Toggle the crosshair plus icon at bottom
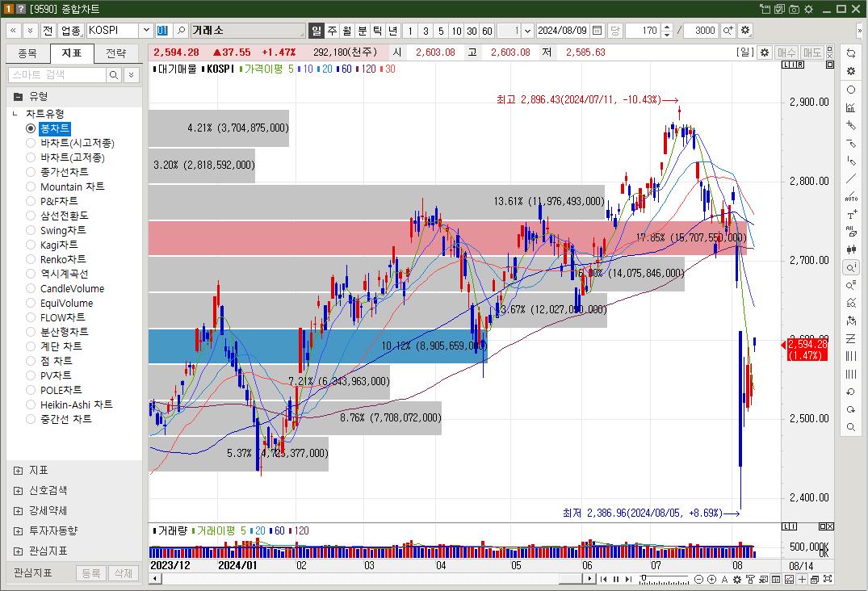Image resolution: width=868 pixels, height=591 pixels. 802,580
